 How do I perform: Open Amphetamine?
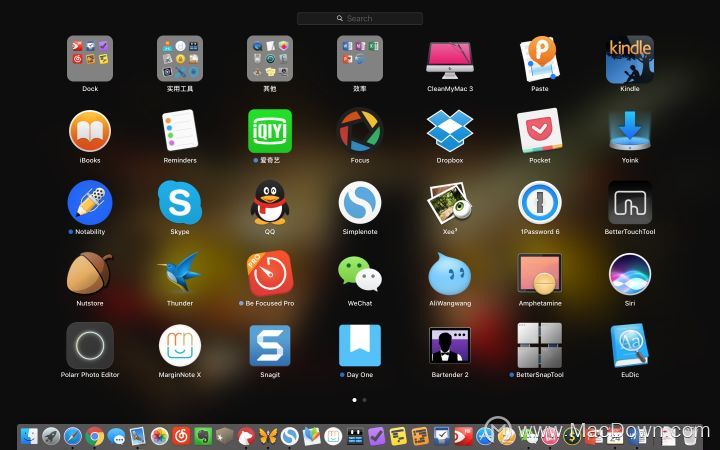point(540,274)
